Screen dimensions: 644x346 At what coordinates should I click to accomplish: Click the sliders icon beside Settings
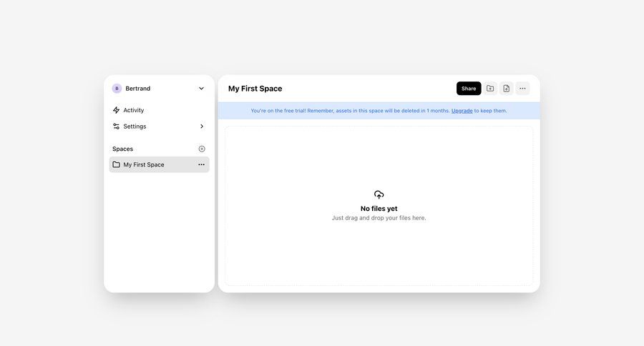pos(116,127)
